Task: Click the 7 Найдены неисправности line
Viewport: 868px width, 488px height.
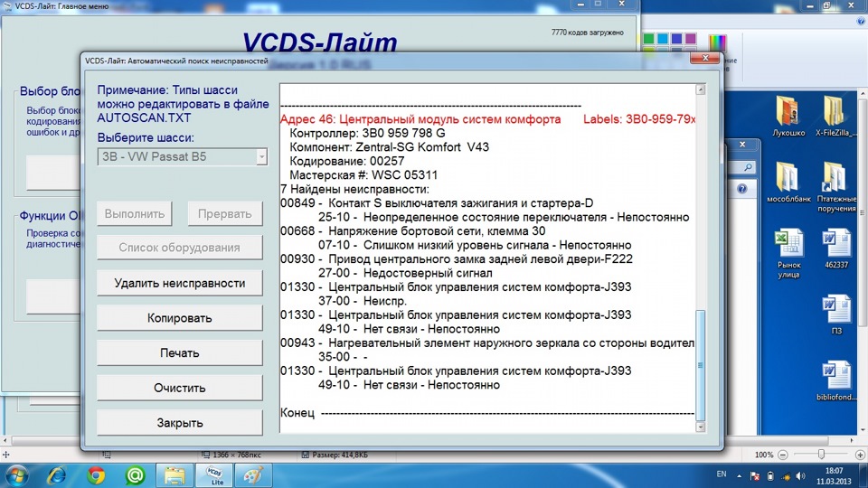Action: pyautogui.click(x=354, y=189)
